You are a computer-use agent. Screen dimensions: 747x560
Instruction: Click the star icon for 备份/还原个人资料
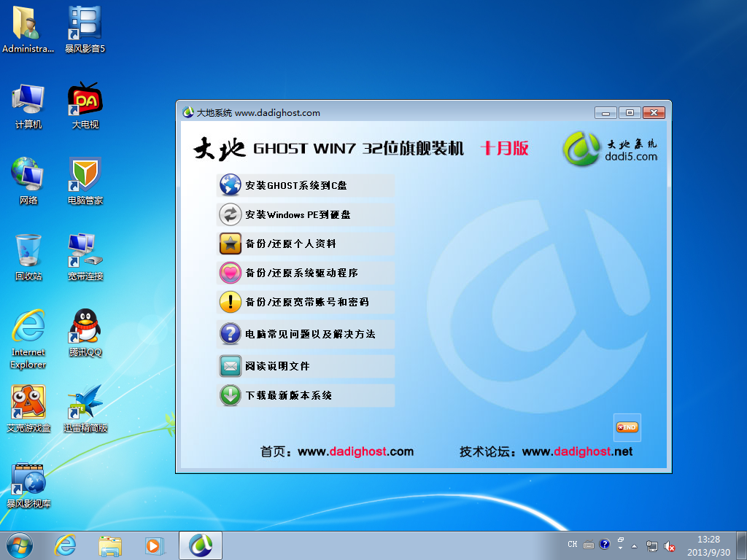point(230,244)
